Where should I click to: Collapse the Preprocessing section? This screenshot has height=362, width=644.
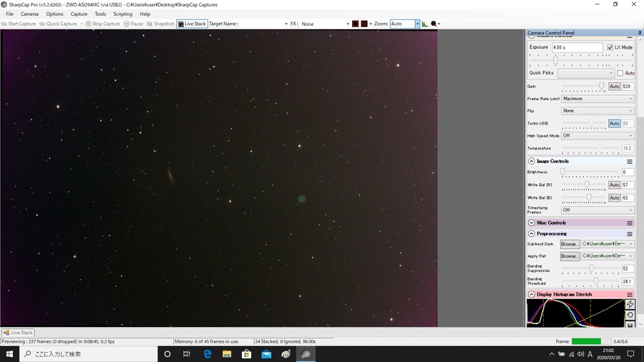tap(532, 234)
